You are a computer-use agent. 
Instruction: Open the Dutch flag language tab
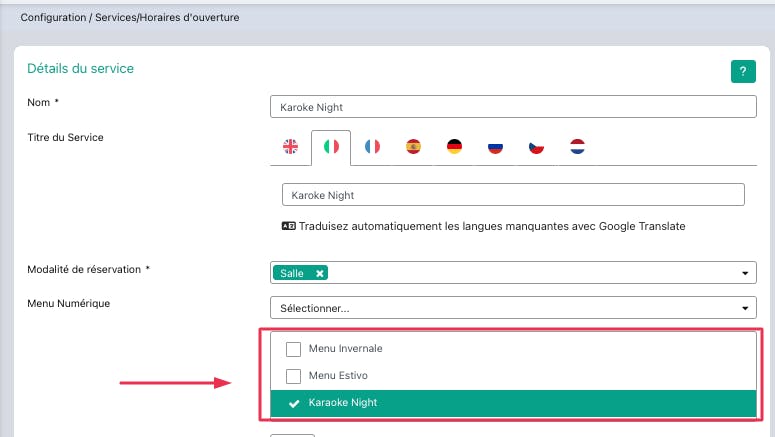point(577,146)
